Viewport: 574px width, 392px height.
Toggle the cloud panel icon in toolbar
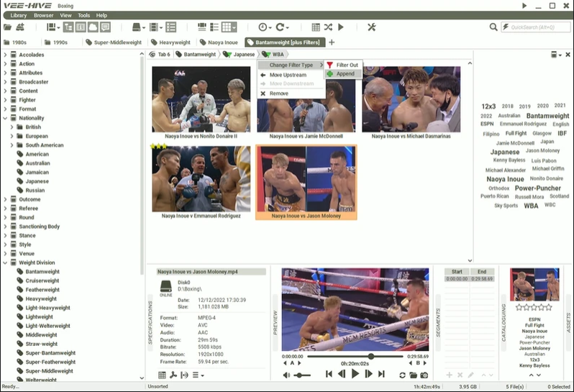tap(93, 27)
